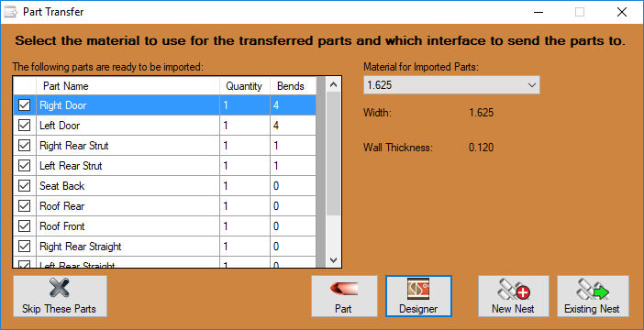This screenshot has height=330, width=644.
Task: Toggle the Left Rear Strut checkbox
Action: click(x=24, y=165)
